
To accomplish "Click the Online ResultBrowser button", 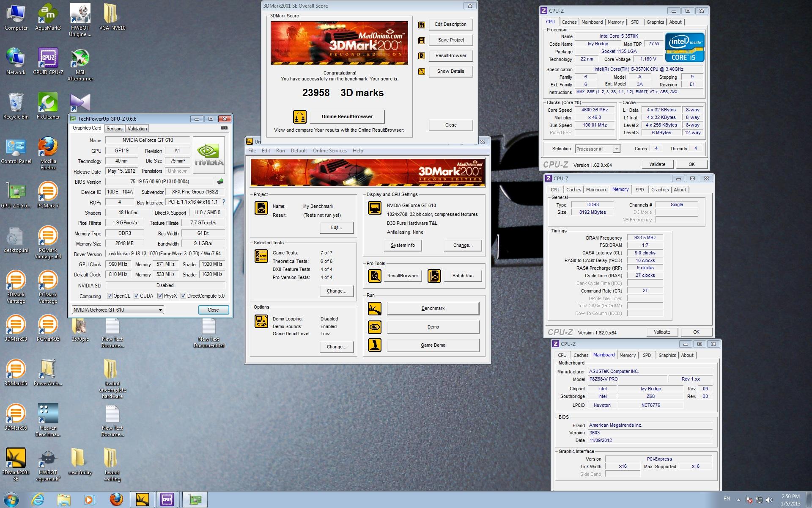I will point(347,116).
